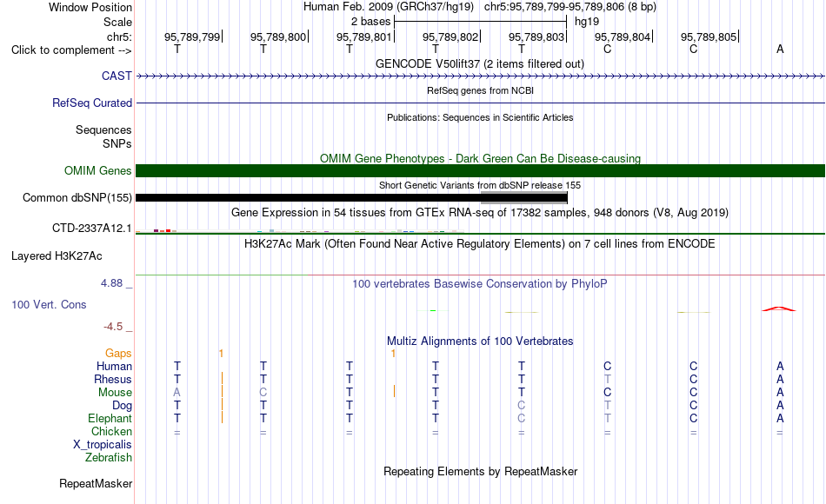Click the Layered H3K27Ac track label
Viewport: 826px width, 504px height.
57,256
